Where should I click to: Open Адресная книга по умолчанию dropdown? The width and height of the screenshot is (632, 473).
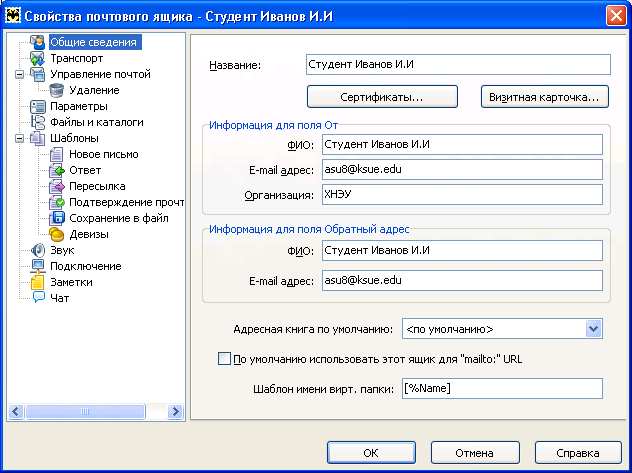pos(593,329)
